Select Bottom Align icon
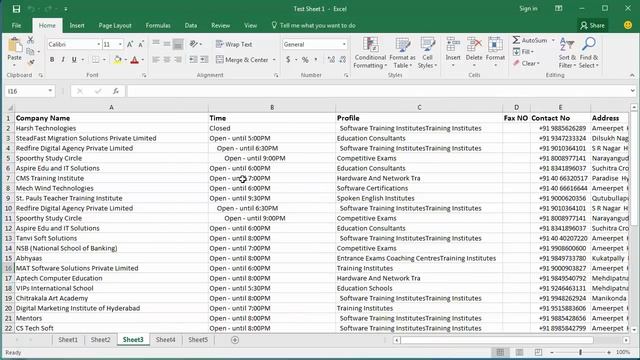 [178, 44]
